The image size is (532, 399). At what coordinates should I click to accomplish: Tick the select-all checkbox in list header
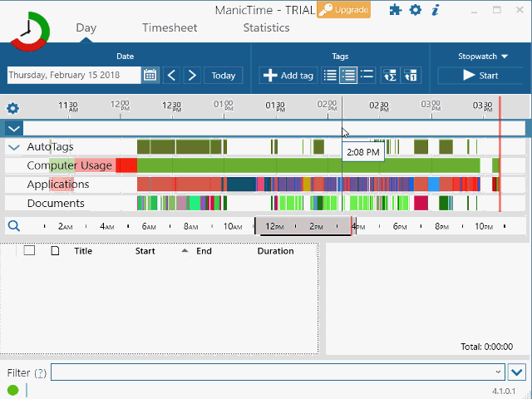pyautogui.click(x=29, y=250)
